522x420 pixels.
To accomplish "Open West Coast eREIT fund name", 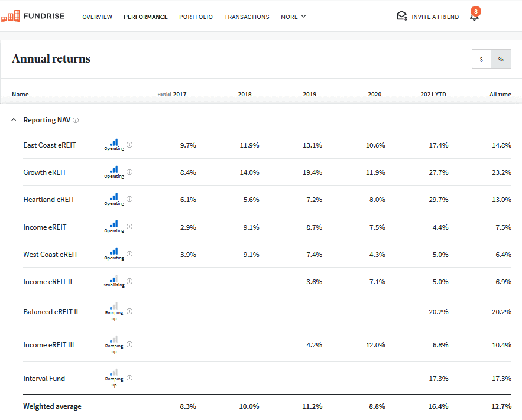I will (x=50, y=255).
